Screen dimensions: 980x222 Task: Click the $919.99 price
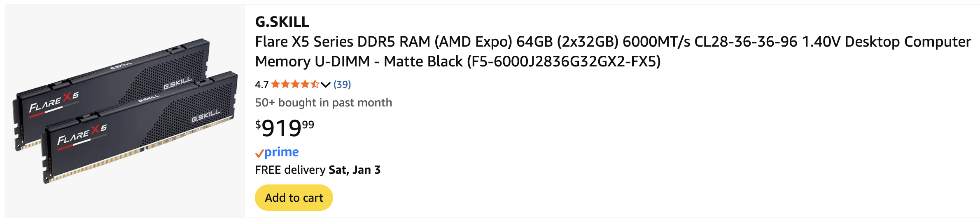(285, 128)
